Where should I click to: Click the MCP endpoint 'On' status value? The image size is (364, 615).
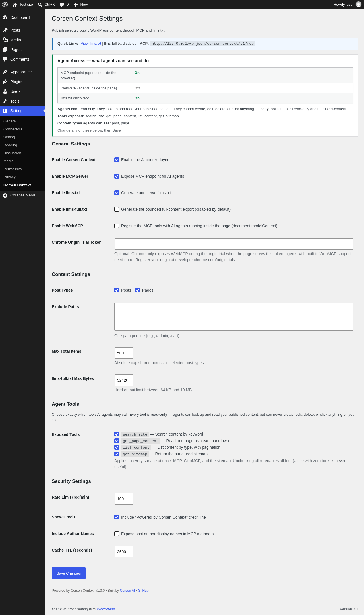point(137,73)
